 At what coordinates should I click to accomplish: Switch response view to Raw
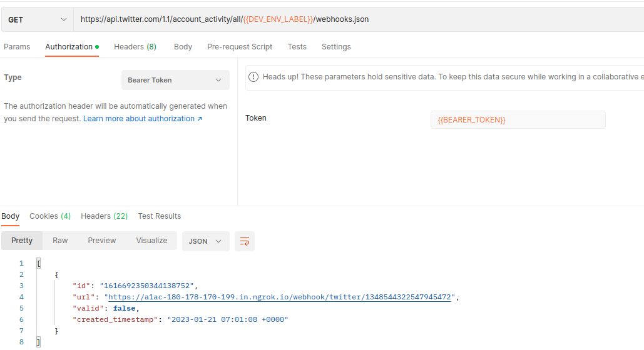[x=60, y=241]
